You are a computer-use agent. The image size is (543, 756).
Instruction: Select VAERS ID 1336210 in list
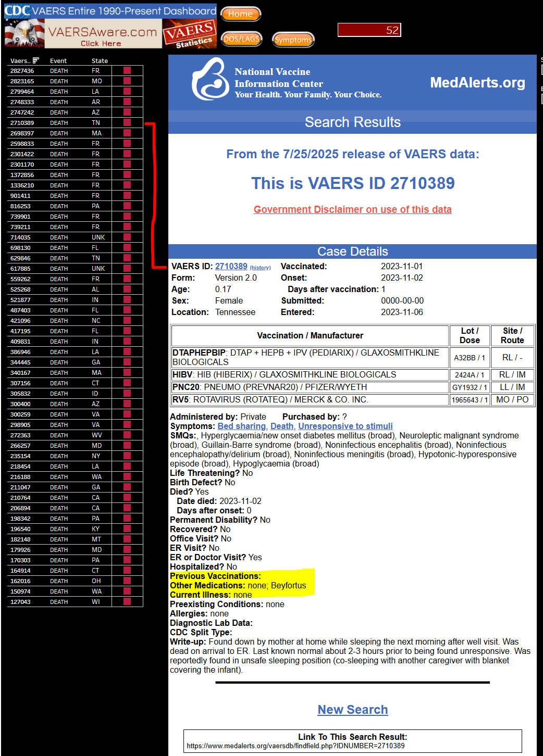(22, 185)
